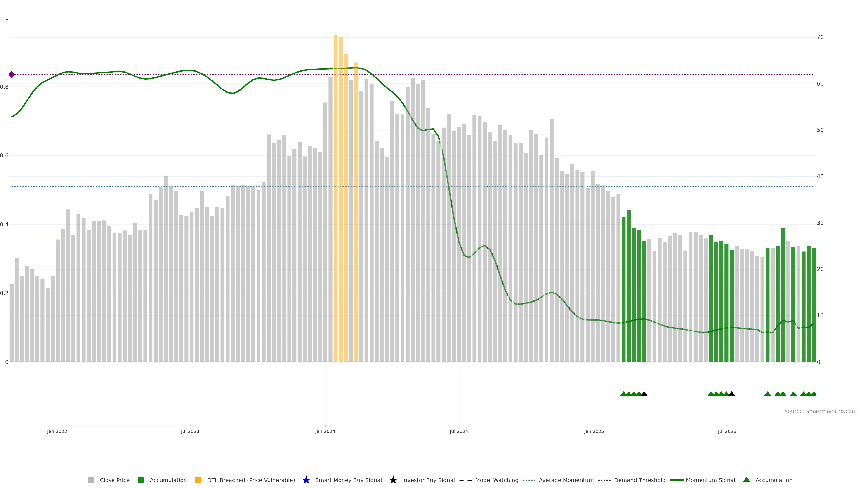Click the Jul 2024 axis label
This screenshot has height=488, width=868.
click(x=459, y=431)
